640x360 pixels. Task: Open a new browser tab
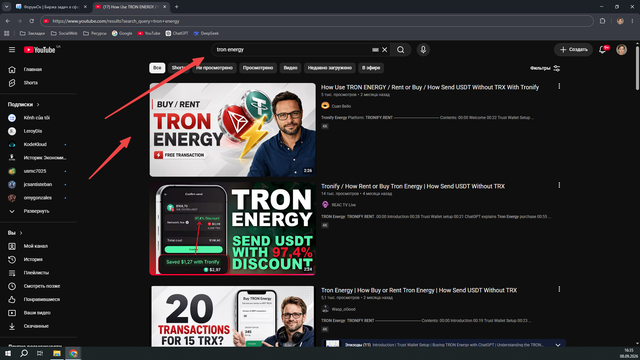coord(176,7)
